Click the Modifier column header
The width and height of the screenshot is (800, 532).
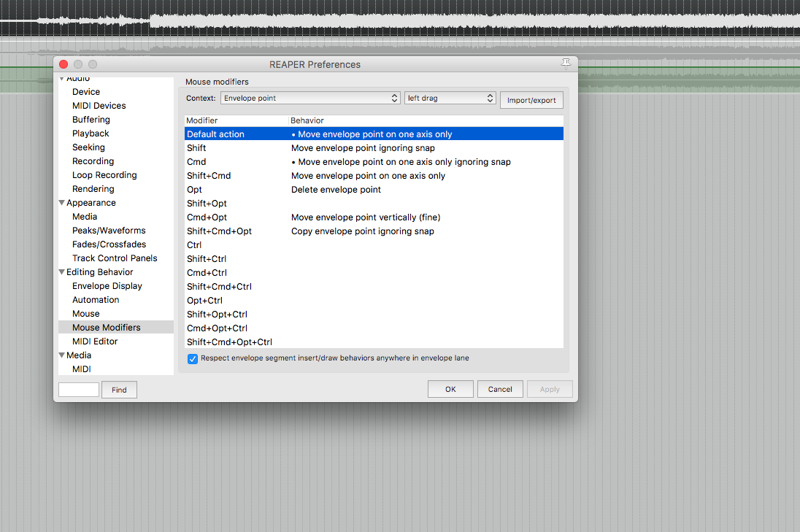click(236, 120)
